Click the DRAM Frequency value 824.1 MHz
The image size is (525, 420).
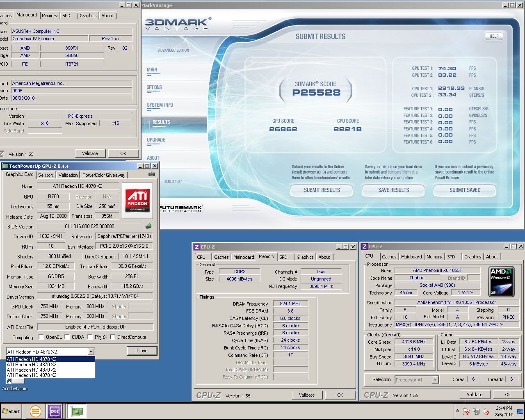pos(290,304)
